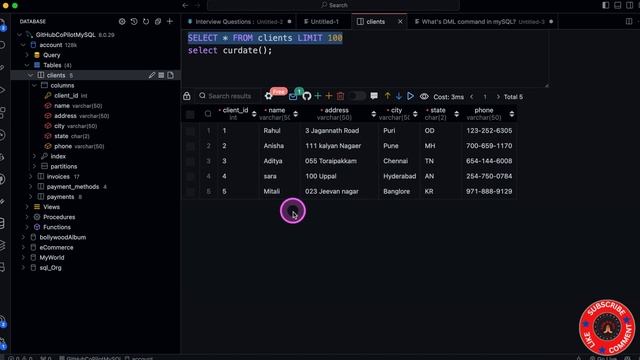Collapse the Tables folder
Viewport: 640px width, 360px height.
tap(27, 65)
